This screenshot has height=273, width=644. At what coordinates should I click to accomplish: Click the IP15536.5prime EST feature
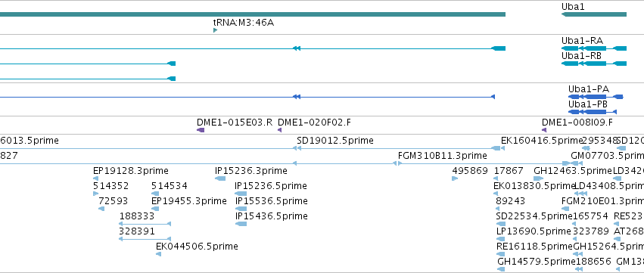pos(241,209)
